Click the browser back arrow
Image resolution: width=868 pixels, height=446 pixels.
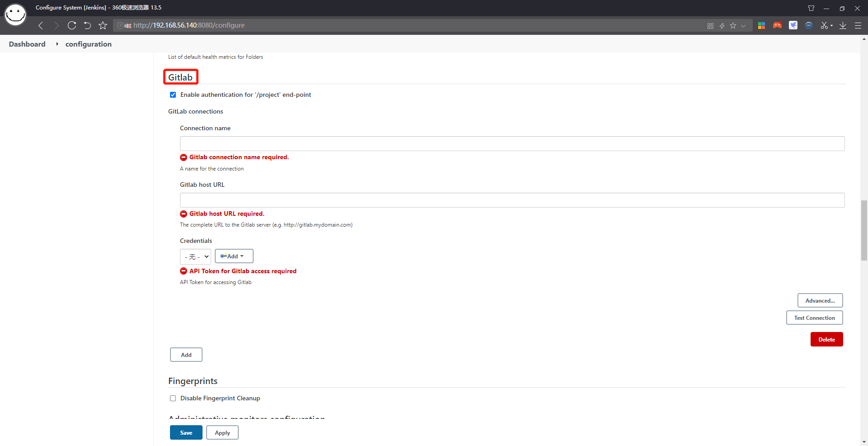41,25
